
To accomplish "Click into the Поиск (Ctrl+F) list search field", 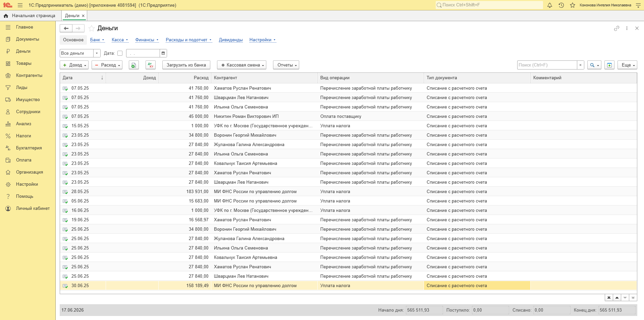I will click(547, 65).
